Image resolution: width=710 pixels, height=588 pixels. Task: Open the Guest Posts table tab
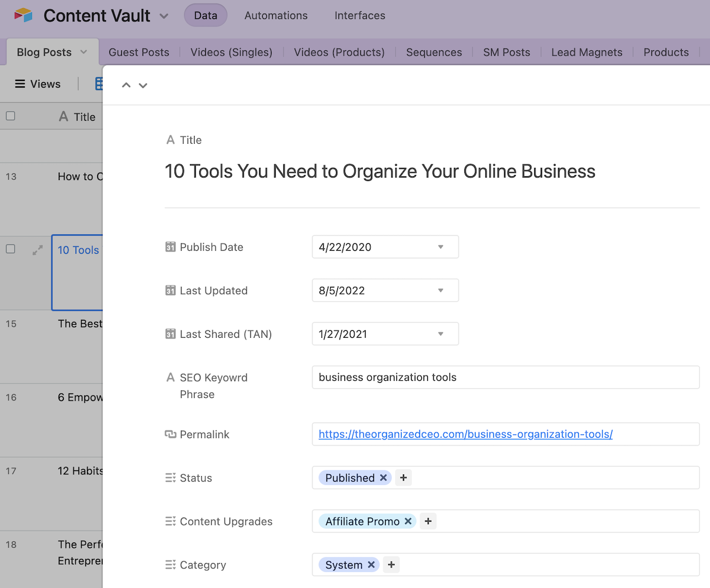click(x=139, y=52)
